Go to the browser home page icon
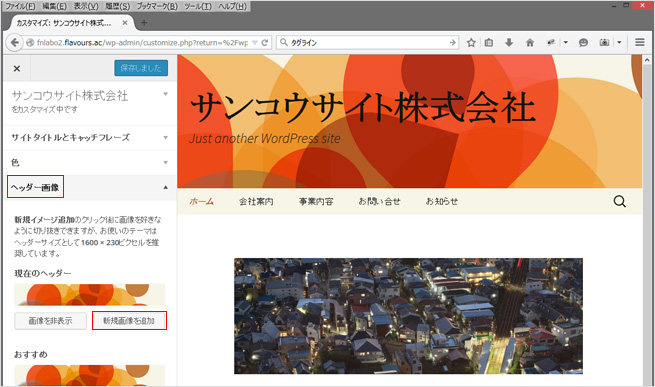The image size is (655, 387). tap(530, 43)
